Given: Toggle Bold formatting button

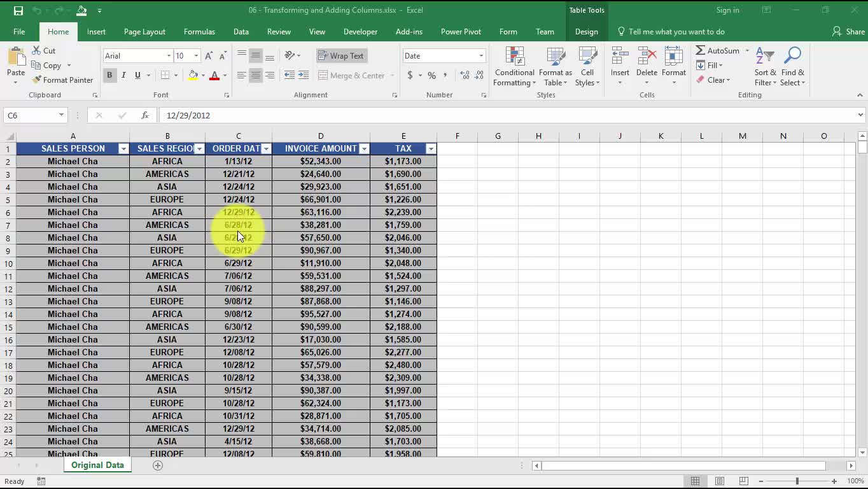Looking at the screenshot, I should coord(109,75).
